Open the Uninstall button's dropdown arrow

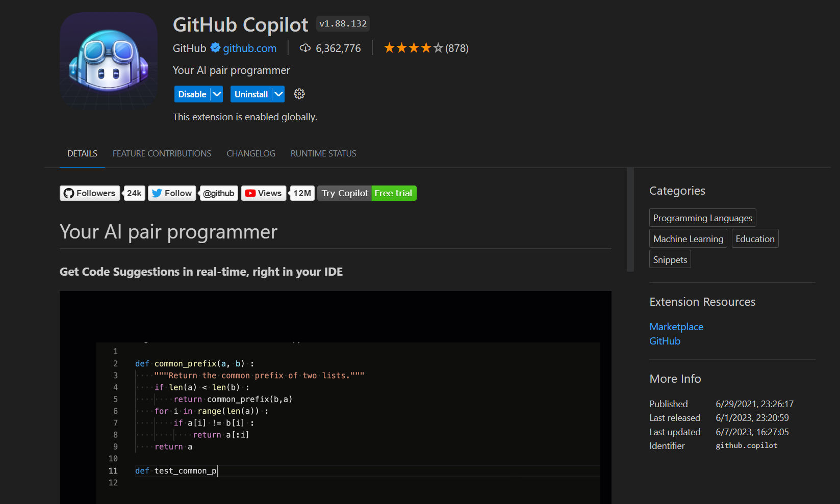tap(278, 94)
